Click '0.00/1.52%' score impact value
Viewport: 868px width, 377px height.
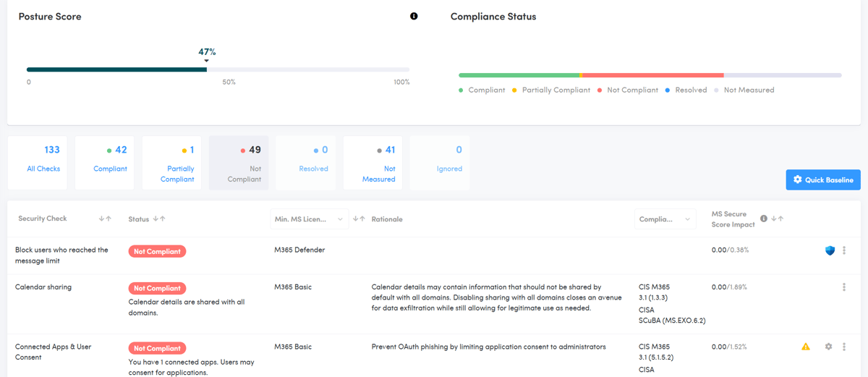(729, 347)
